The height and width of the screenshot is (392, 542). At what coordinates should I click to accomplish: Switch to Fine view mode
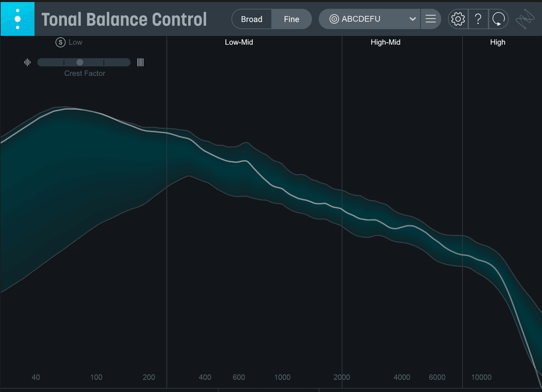[x=291, y=19]
